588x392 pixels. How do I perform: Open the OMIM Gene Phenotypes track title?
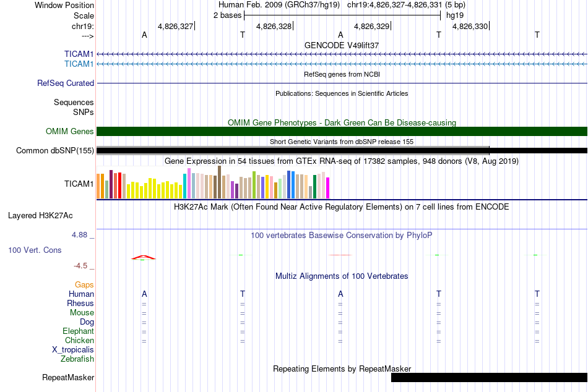(x=342, y=122)
